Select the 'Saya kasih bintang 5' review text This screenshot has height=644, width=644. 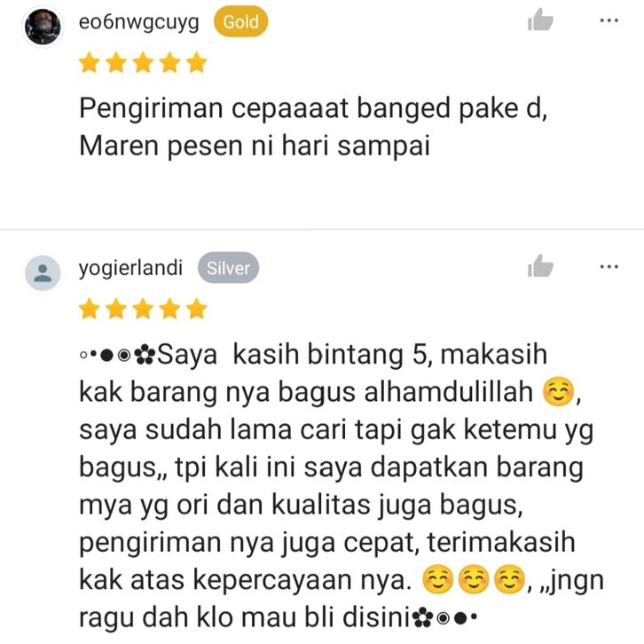point(294,356)
